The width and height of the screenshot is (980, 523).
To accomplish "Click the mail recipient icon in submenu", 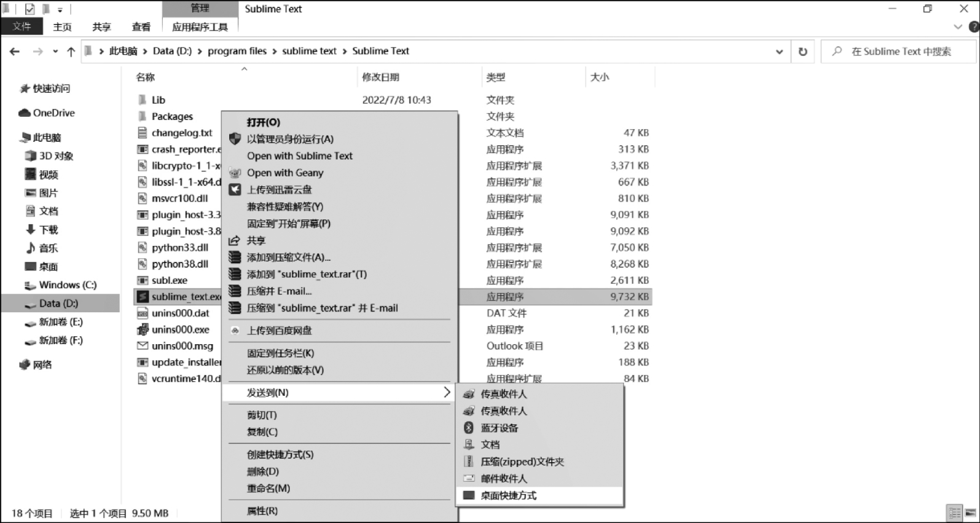I will (469, 478).
